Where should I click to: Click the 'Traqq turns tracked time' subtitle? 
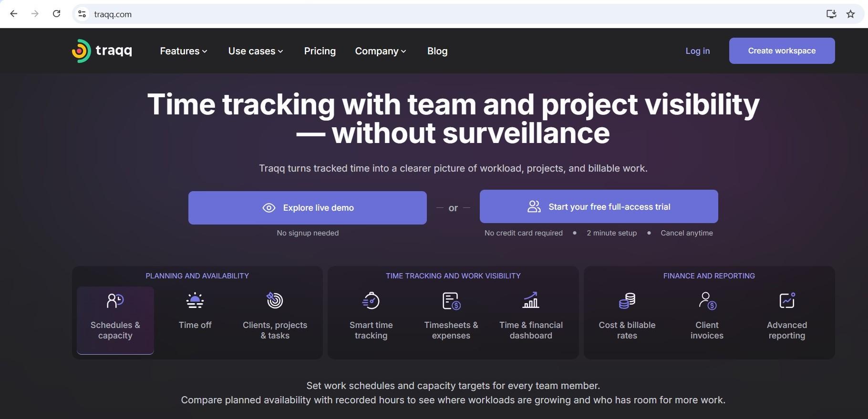pyautogui.click(x=453, y=168)
